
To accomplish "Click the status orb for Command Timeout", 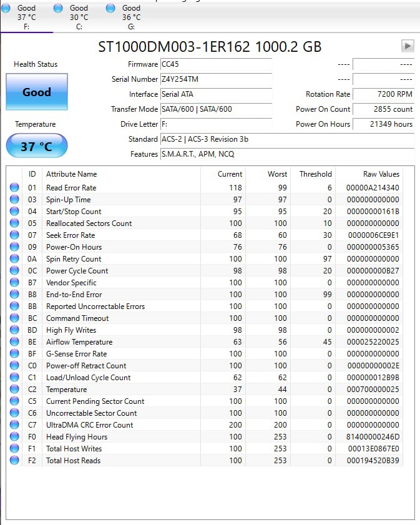I will (14, 318).
